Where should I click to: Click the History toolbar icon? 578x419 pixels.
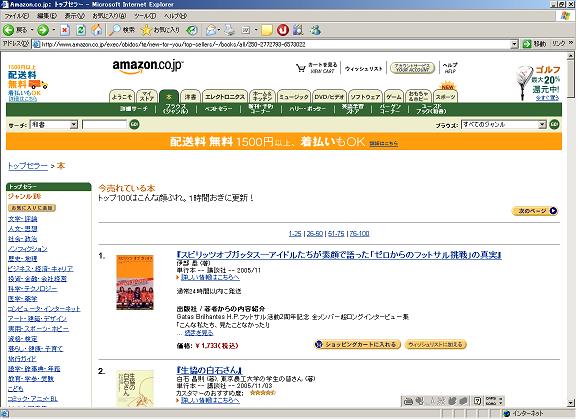[x=192, y=30]
